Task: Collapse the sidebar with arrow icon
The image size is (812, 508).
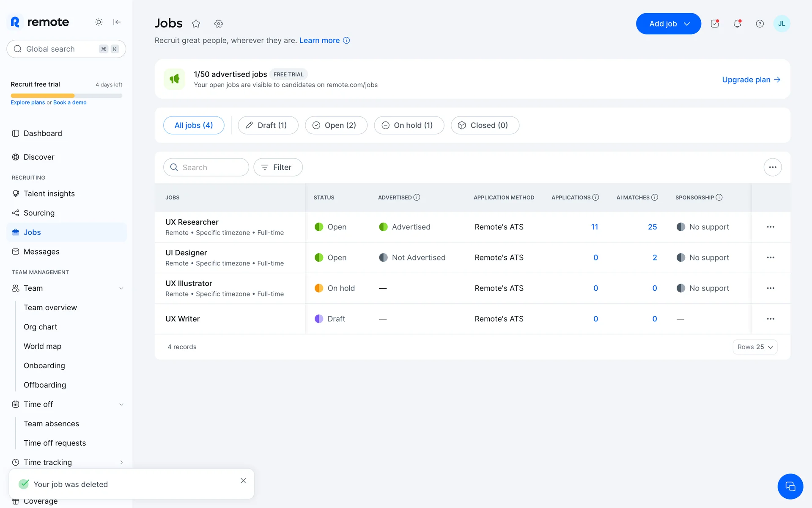Action: pyautogui.click(x=117, y=22)
